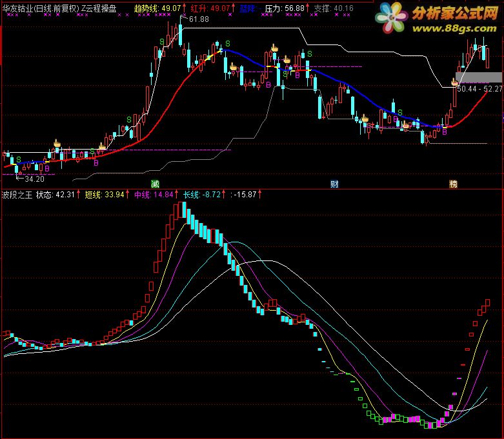Screen dimensions: 504x439
Task: Click the chart title 华友钴业(日线.前复权)
Action: tap(41, 8)
